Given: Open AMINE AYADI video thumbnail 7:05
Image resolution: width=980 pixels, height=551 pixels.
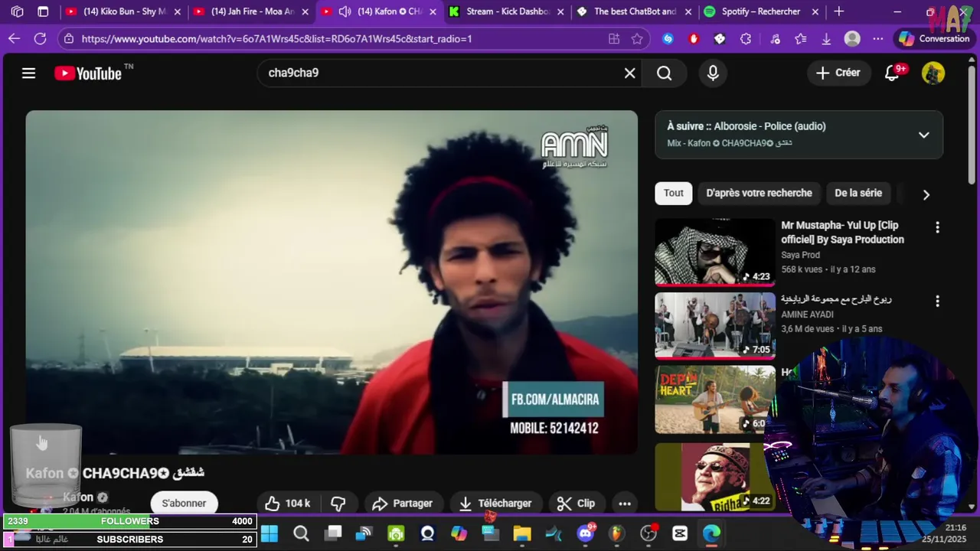Looking at the screenshot, I should pos(715,326).
